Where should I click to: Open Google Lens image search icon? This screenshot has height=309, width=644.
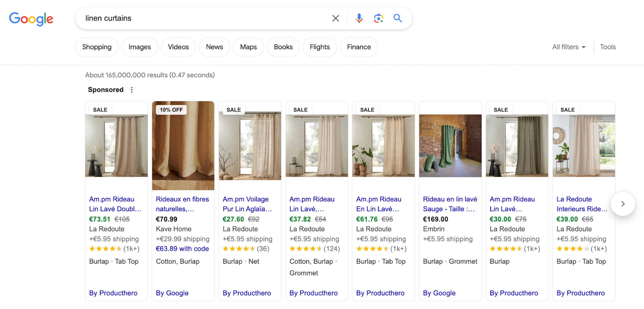(x=378, y=18)
